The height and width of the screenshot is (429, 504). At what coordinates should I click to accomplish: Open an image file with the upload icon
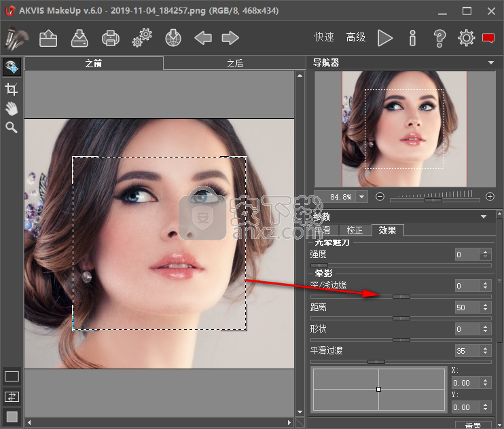click(48, 38)
